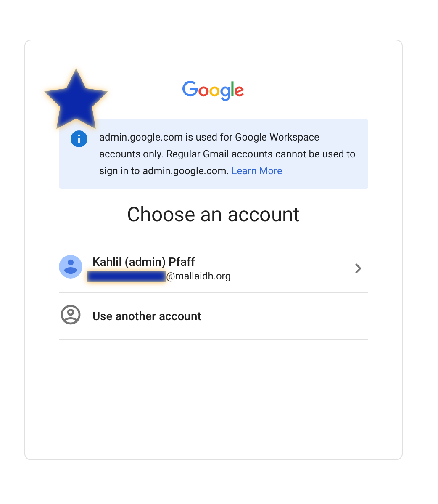Select the Kahlil (admin) Pfaff account name
The height and width of the screenshot is (504, 438).
(143, 262)
